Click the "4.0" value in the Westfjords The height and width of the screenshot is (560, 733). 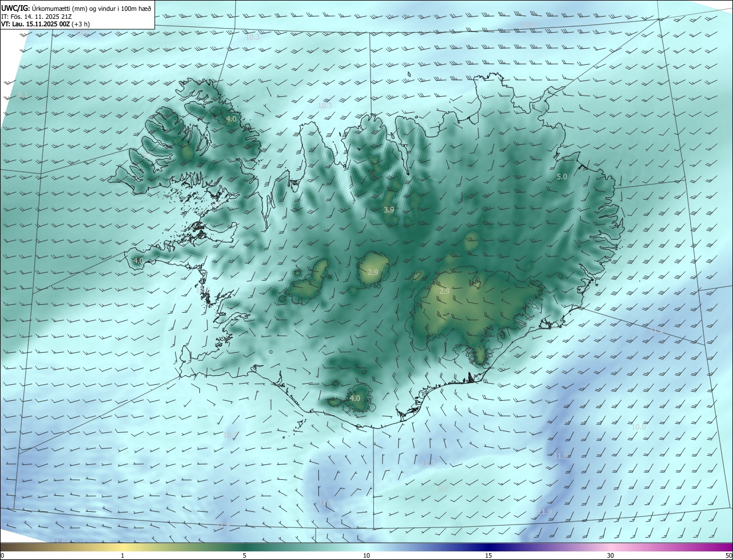231,119
